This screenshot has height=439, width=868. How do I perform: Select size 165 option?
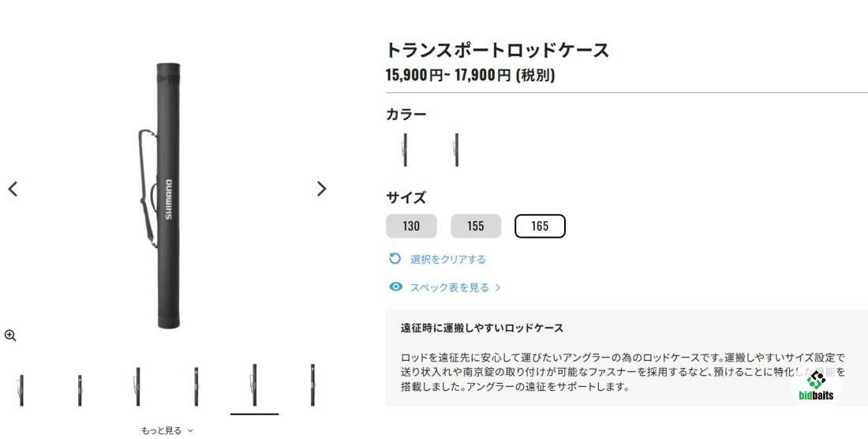coord(540,226)
